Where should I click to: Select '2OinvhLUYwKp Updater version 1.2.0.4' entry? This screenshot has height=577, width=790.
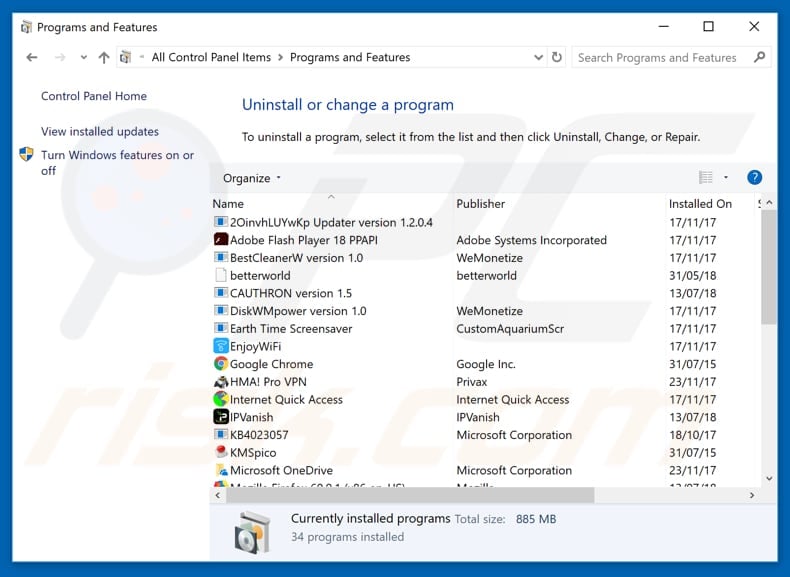click(331, 222)
